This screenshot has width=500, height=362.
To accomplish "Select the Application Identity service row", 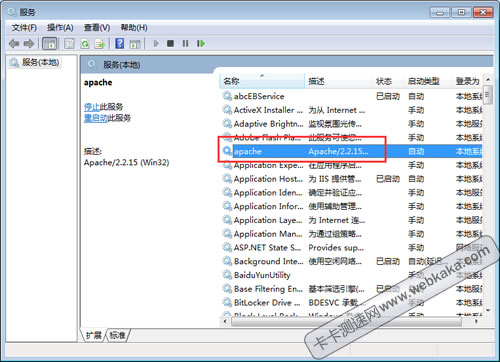I will pos(352,193).
